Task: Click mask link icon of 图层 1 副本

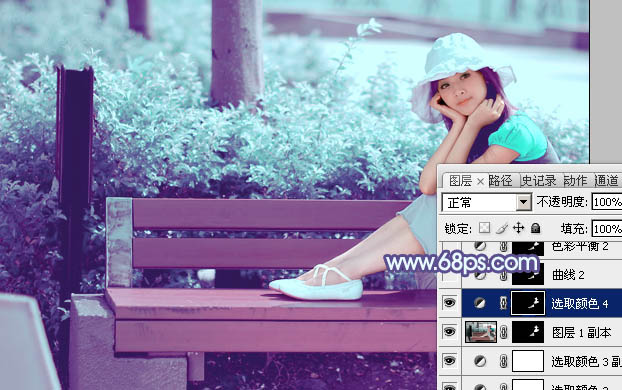Action: tap(503, 332)
